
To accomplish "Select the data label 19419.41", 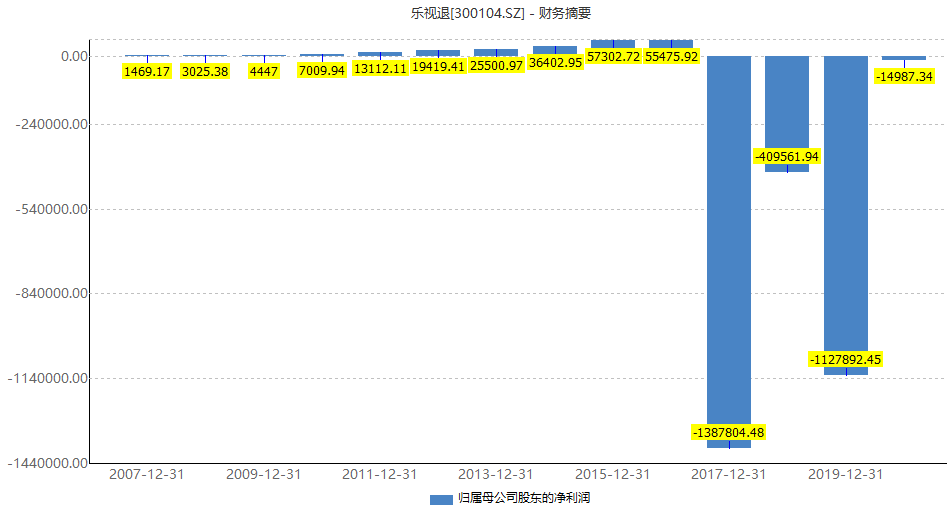I will click(x=438, y=67).
